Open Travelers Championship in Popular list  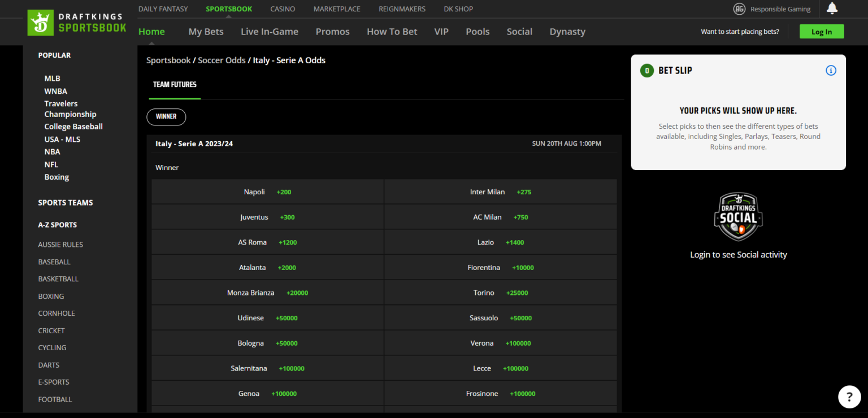[70, 109]
